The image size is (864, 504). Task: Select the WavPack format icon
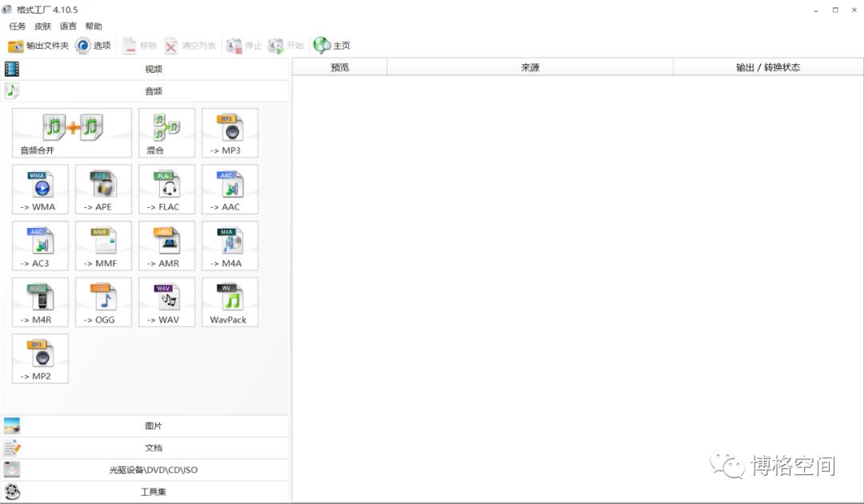point(230,302)
